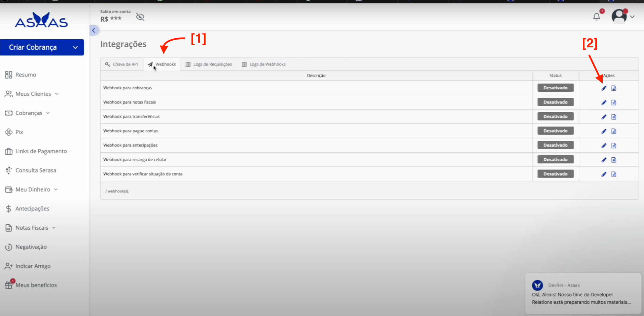
Task: Open document icon for Webhook para antecipações
Action: tap(614, 145)
